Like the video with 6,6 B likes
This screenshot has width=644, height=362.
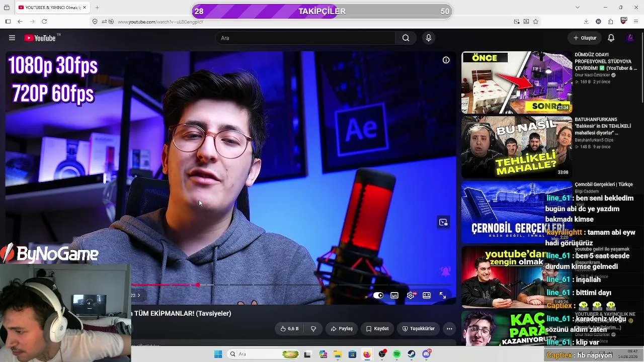click(x=290, y=329)
